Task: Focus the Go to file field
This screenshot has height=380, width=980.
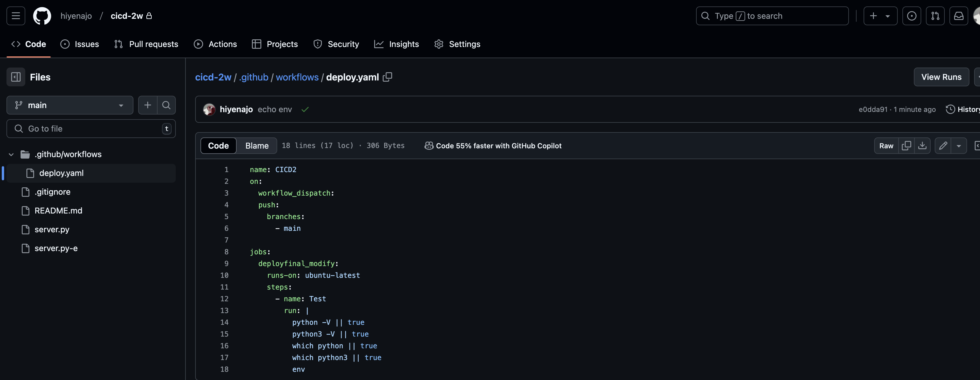Action: tap(91, 129)
